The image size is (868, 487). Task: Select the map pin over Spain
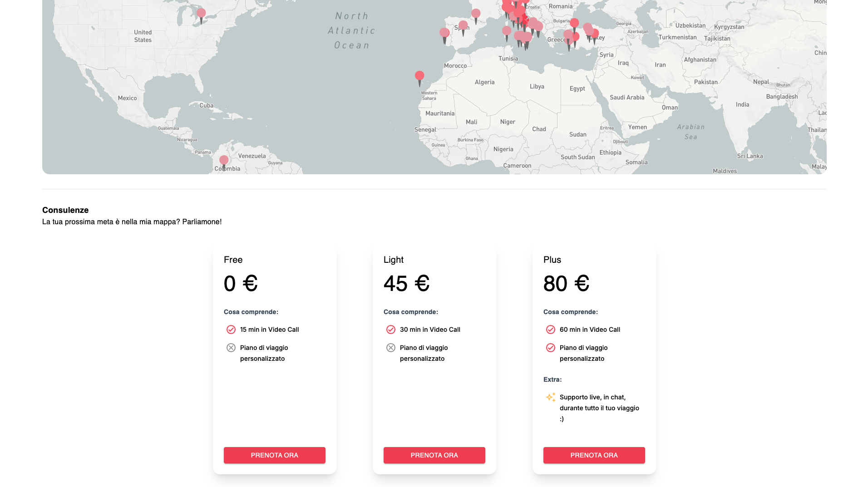463,26
